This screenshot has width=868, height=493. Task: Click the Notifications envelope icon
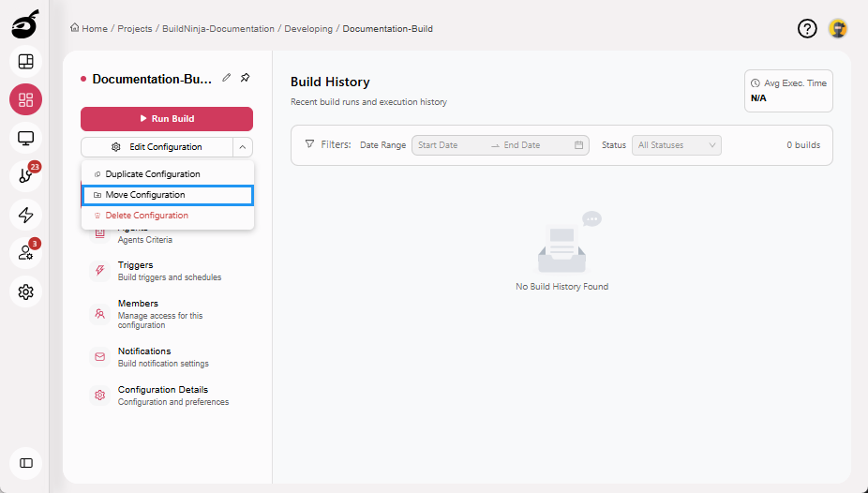(99, 357)
